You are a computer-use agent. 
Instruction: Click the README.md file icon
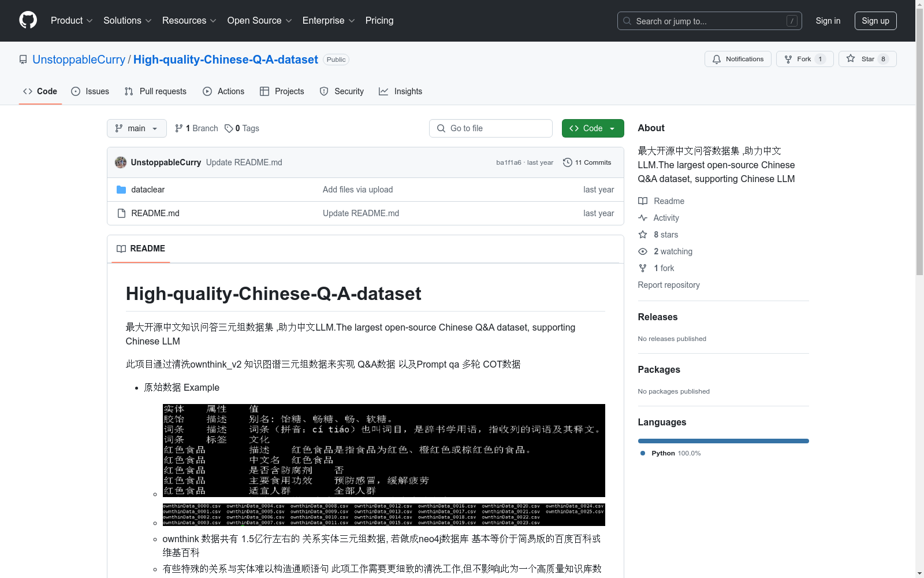[x=121, y=213]
